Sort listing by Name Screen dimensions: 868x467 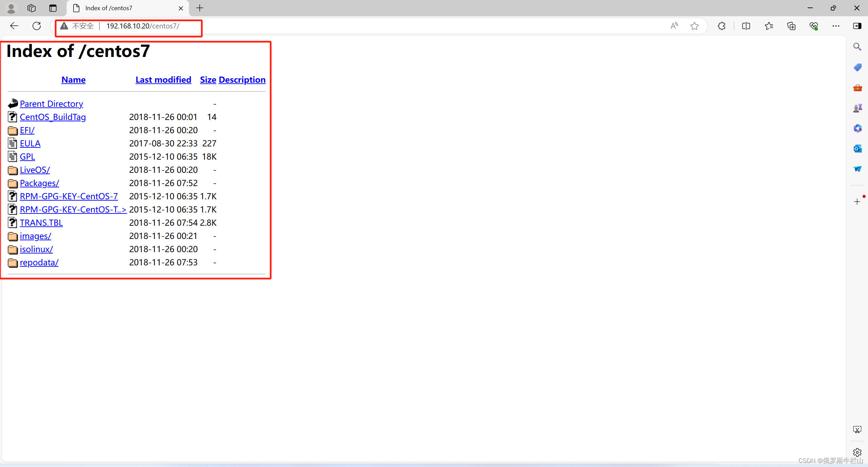73,80
